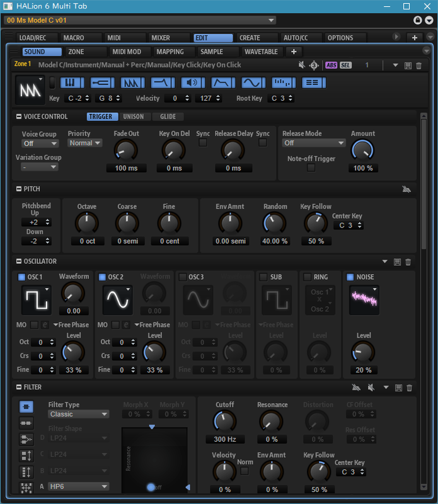Viewport: 438px width, 504px height.
Task: Mute Zone 1 with the speaker icon
Action: tap(301, 66)
